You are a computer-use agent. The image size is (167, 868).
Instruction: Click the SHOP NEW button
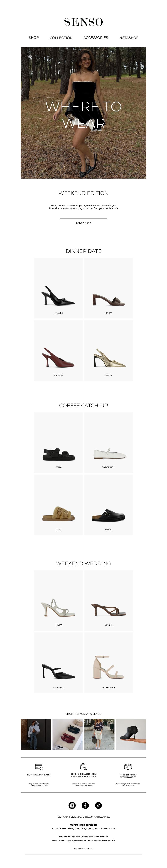pyautogui.click(x=83, y=222)
